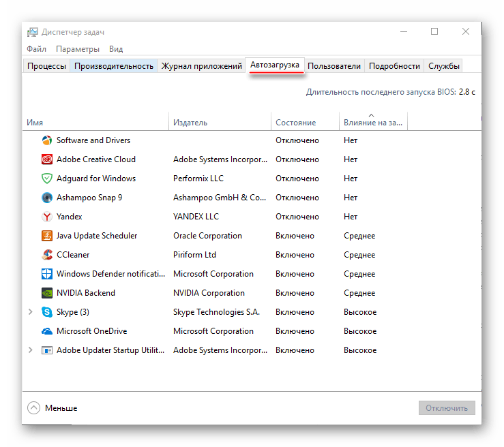Image resolution: width=504 pixels, height=447 pixels.
Task: Click the Software and Drivers icon
Action: [47, 140]
